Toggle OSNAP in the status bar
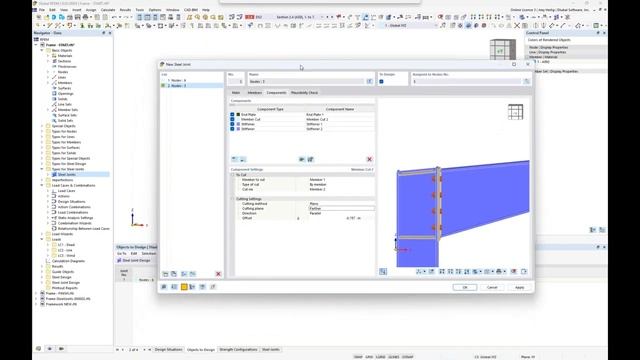 click(x=407, y=357)
